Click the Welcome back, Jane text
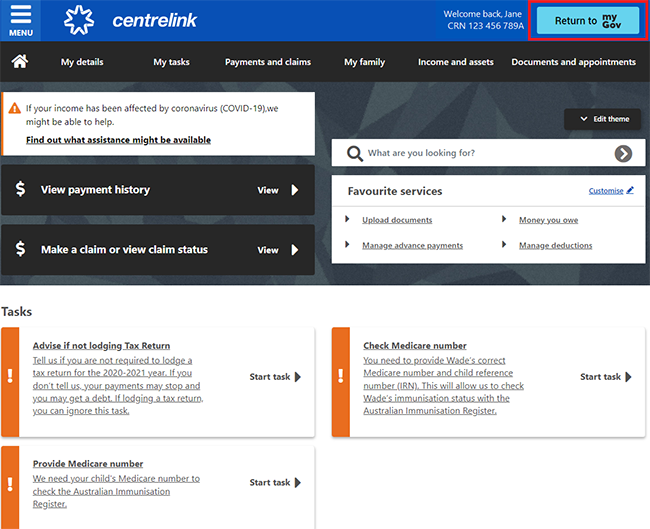Screen dimensions: 650x529 (483, 14)
